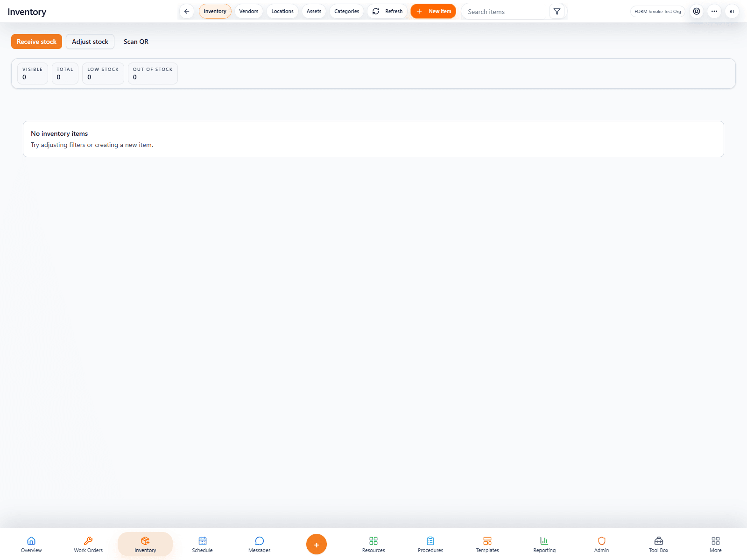Switch to the Categories tab
The image size is (747, 560).
click(346, 11)
